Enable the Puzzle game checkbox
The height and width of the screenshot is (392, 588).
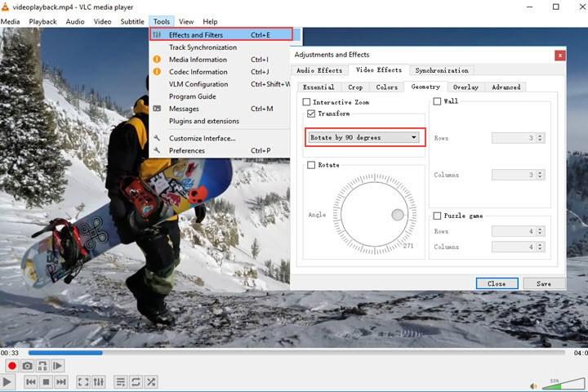point(437,216)
